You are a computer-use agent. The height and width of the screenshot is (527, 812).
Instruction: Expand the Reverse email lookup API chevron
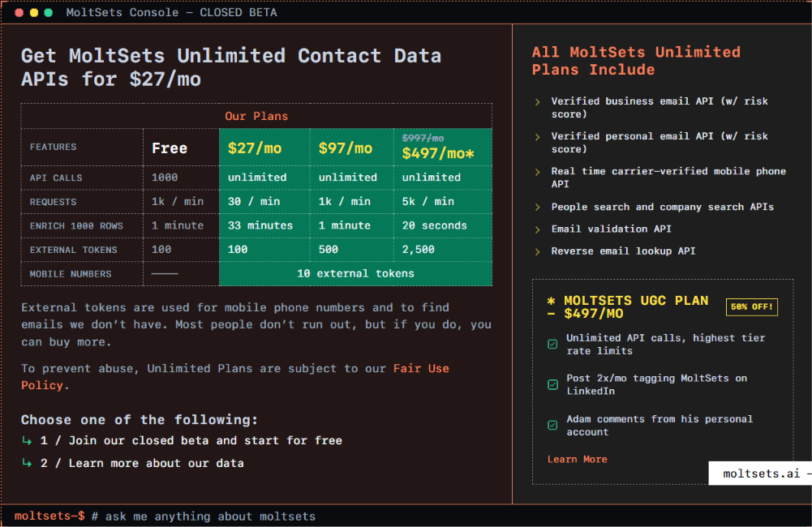tap(538, 251)
